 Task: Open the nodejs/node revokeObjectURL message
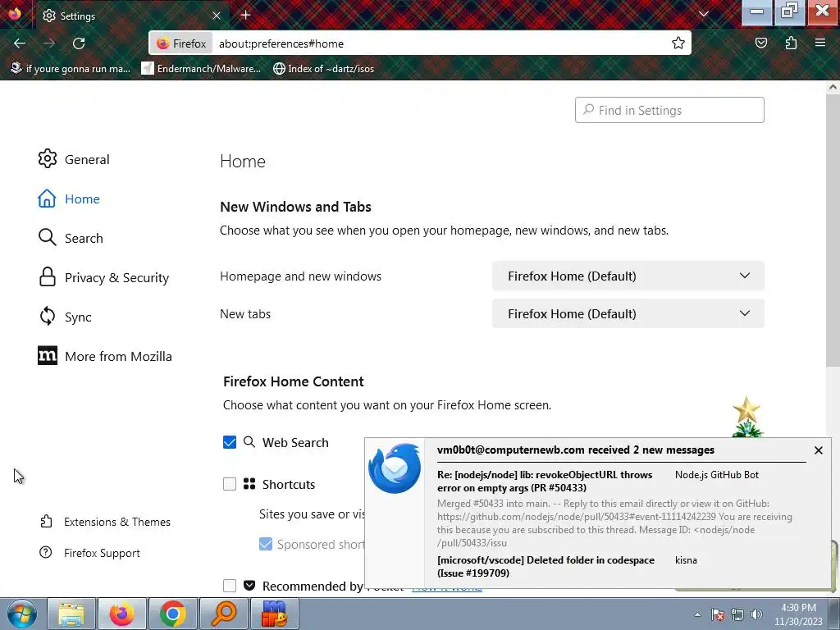545,481
